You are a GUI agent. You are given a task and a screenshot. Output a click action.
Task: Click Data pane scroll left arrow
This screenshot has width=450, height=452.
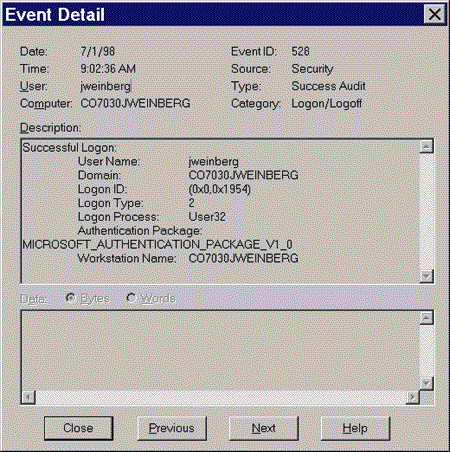[29, 397]
